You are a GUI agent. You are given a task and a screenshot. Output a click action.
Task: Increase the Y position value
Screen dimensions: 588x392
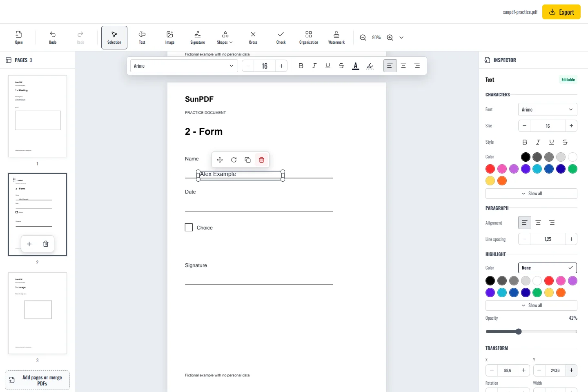pyautogui.click(x=571, y=370)
